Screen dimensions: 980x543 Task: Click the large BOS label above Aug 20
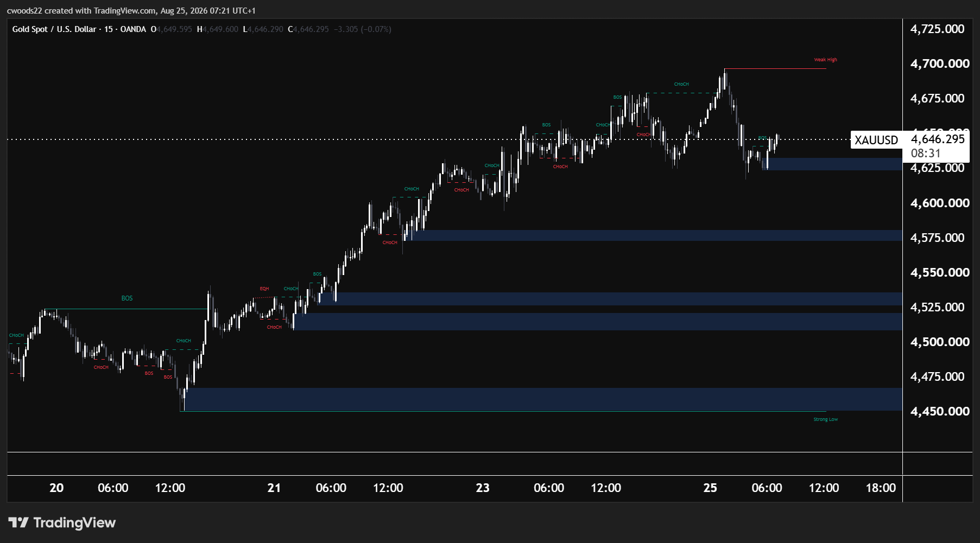[x=127, y=298]
